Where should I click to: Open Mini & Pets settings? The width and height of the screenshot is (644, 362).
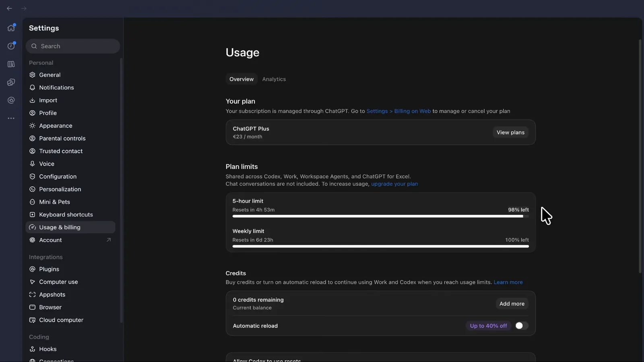(70, 202)
